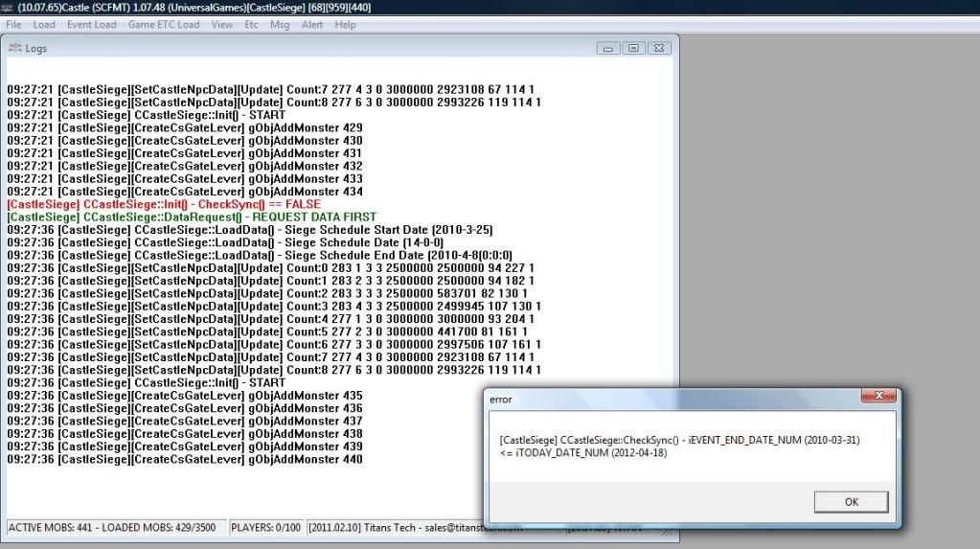The height and width of the screenshot is (549, 980).
Task: Minimize the Logs child window
Action: tap(609, 48)
